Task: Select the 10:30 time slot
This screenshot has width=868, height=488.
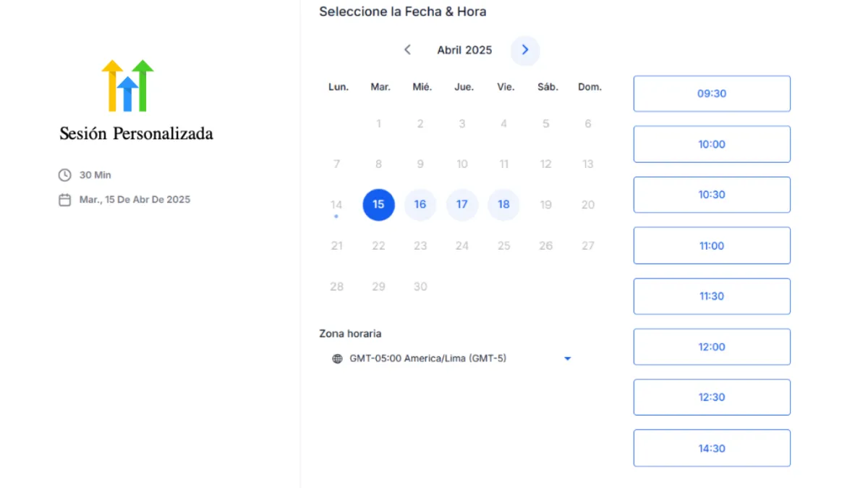Action: coord(712,195)
